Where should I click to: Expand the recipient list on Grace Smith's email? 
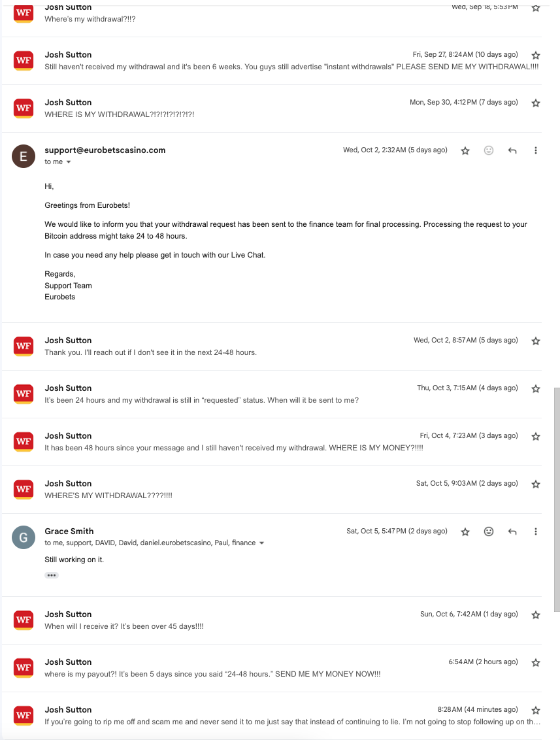tap(262, 543)
